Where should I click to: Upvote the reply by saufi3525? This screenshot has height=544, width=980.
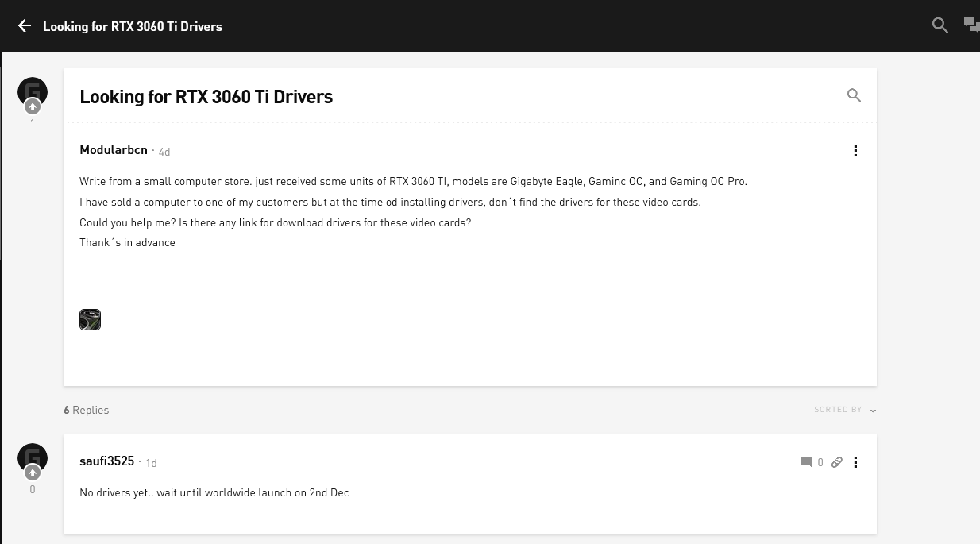click(x=33, y=473)
